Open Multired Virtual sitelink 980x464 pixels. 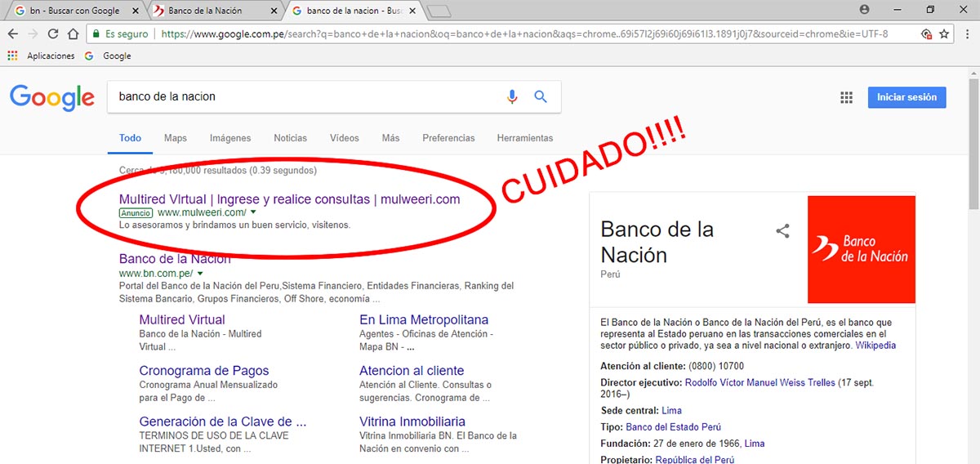point(182,319)
